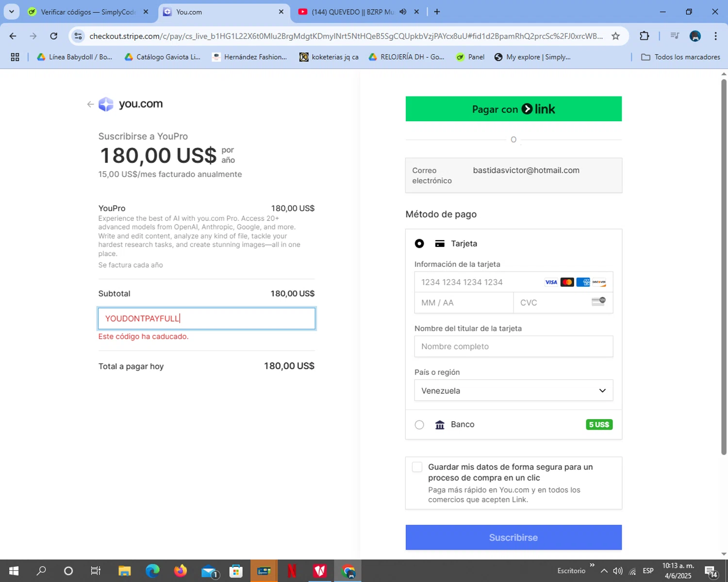This screenshot has height=582, width=728.
Task: Open Chrome icon in taskbar
Action: click(x=348, y=571)
